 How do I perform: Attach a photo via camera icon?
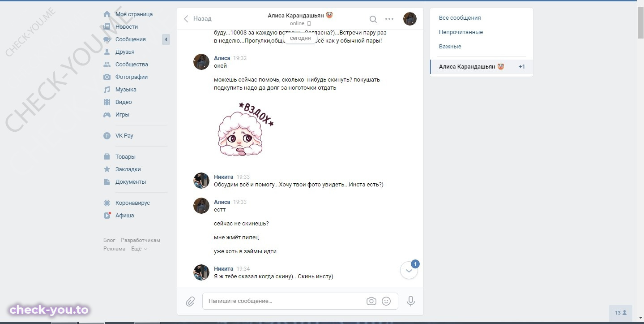point(371,301)
